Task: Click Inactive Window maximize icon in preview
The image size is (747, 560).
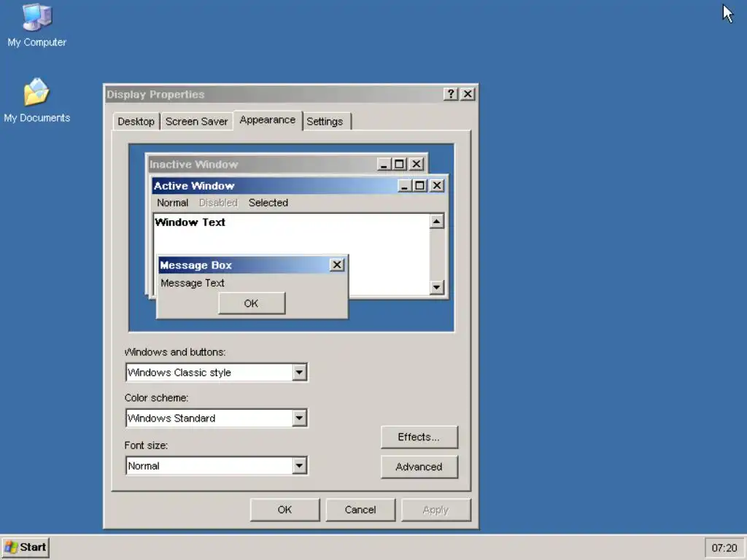Action: [x=399, y=164]
